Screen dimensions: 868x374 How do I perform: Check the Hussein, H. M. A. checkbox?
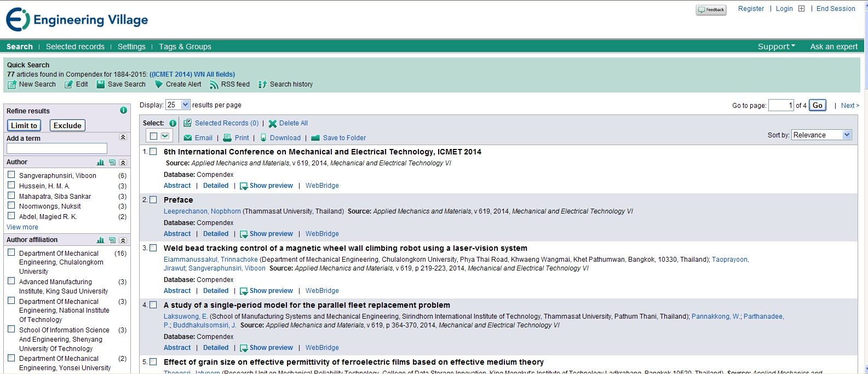(x=11, y=185)
